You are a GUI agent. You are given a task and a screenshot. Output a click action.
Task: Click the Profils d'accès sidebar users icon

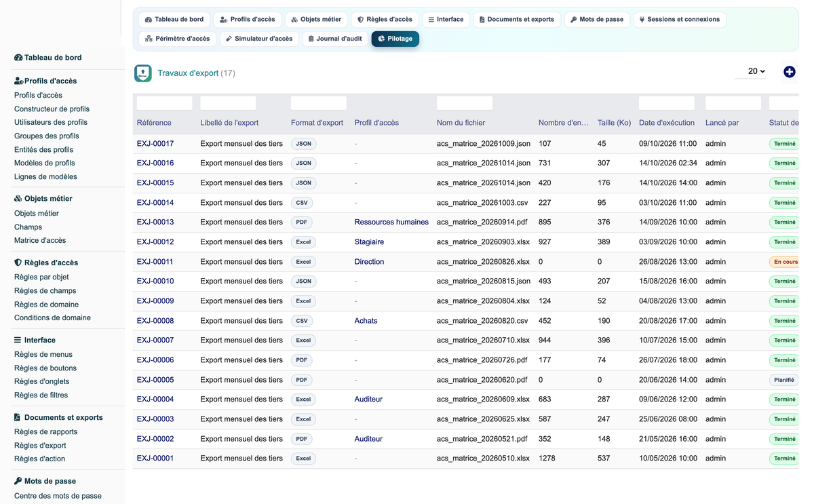19,81
